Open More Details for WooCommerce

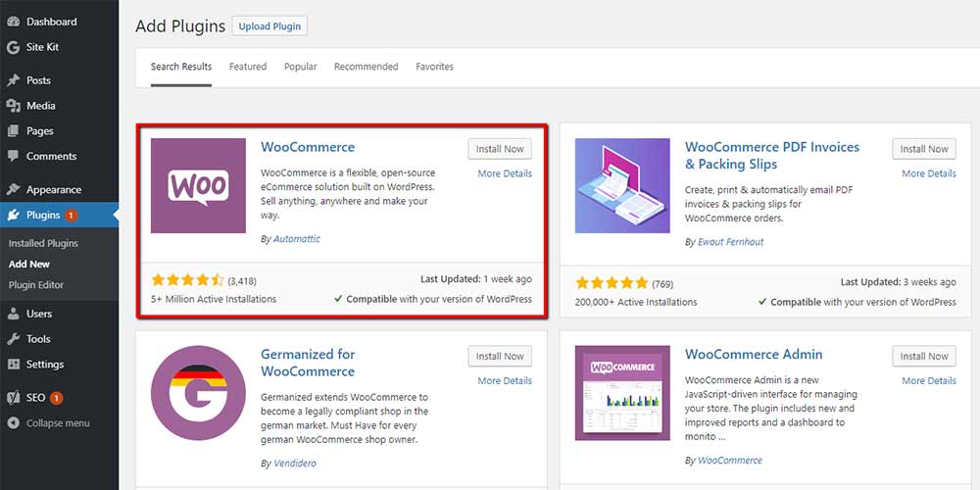pyautogui.click(x=505, y=173)
